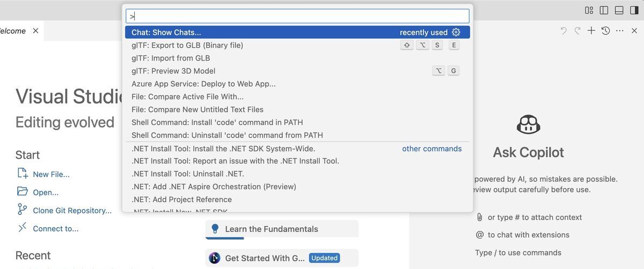Click the undo arrow in the chat panel
This screenshot has width=644, height=269.
tap(563, 31)
